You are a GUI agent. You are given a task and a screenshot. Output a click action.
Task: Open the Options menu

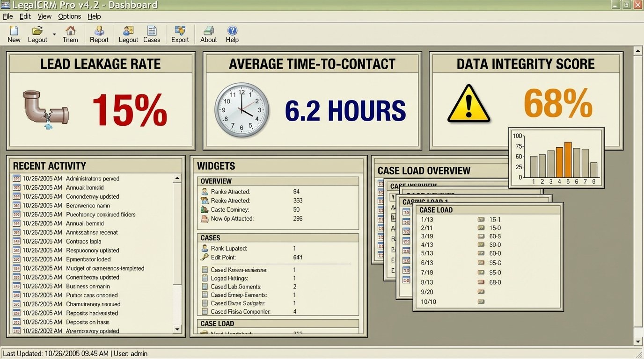pyautogui.click(x=69, y=16)
